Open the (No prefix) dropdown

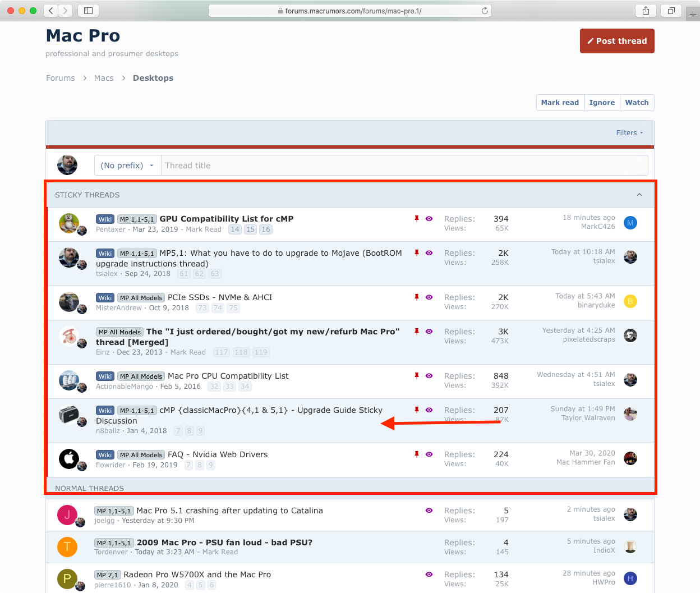click(127, 166)
